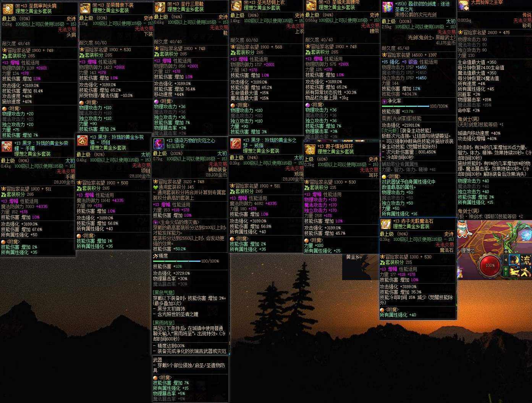532x403 pixels.
Task: Click the 黑牙 项链 necklace item icon
Action: [82, 140]
